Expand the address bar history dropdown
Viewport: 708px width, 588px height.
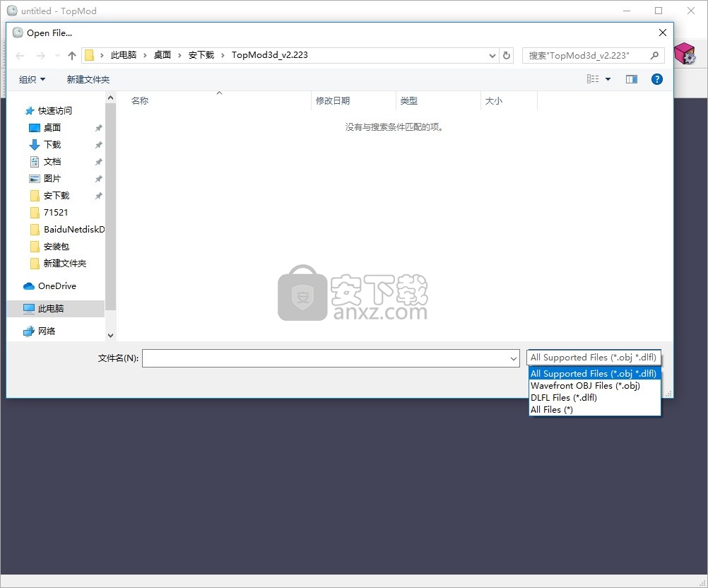[492, 56]
